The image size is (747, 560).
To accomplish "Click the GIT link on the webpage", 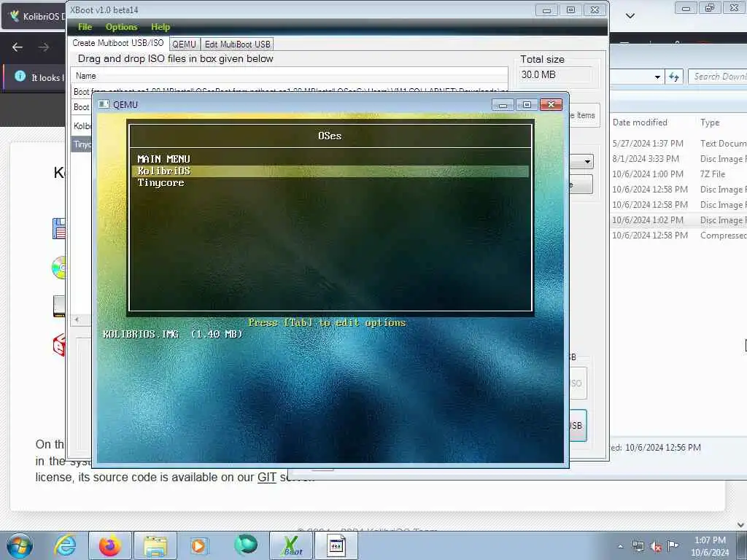I will pyautogui.click(x=267, y=477).
